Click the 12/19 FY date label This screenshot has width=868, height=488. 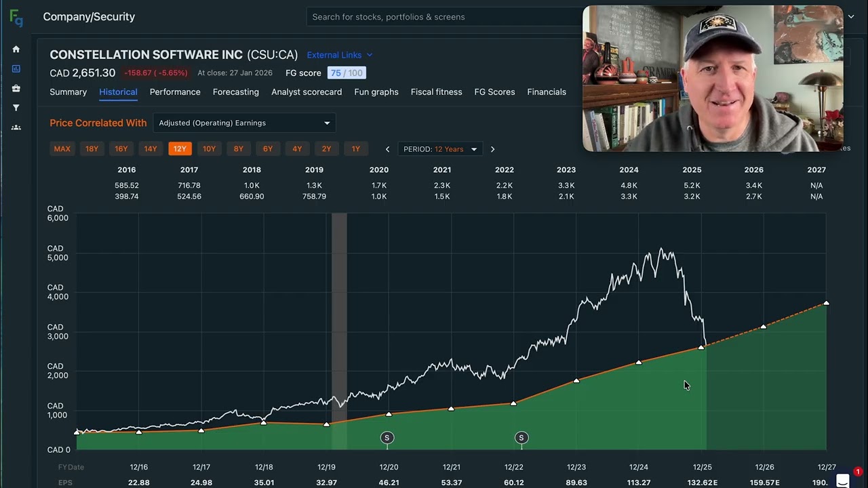pos(326,467)
